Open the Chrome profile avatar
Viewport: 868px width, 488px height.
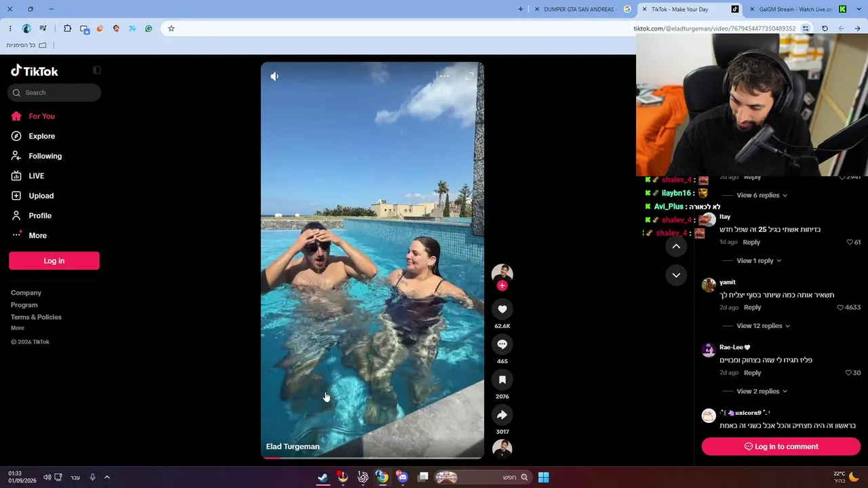pos(26,28)
